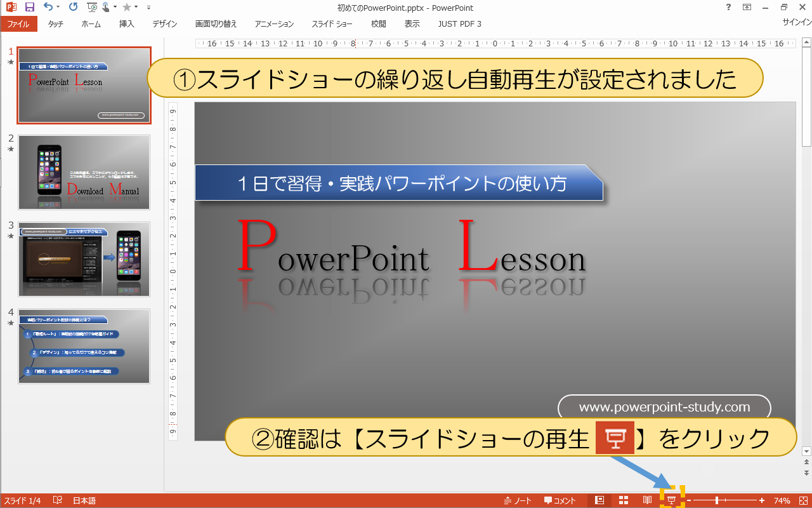Go to previous slide double-arrow button
This screenshot has width=812, height=508.
[x=806, y=463]
